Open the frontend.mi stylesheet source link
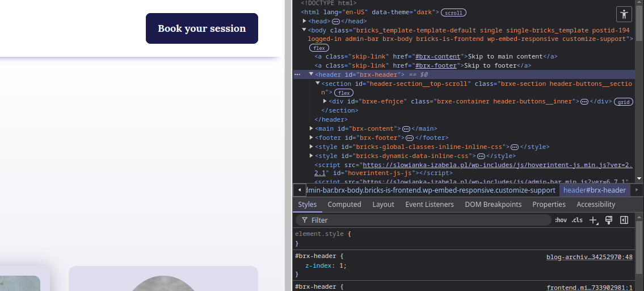The height and width of the screenshot is (291, 644). point(590,288)
